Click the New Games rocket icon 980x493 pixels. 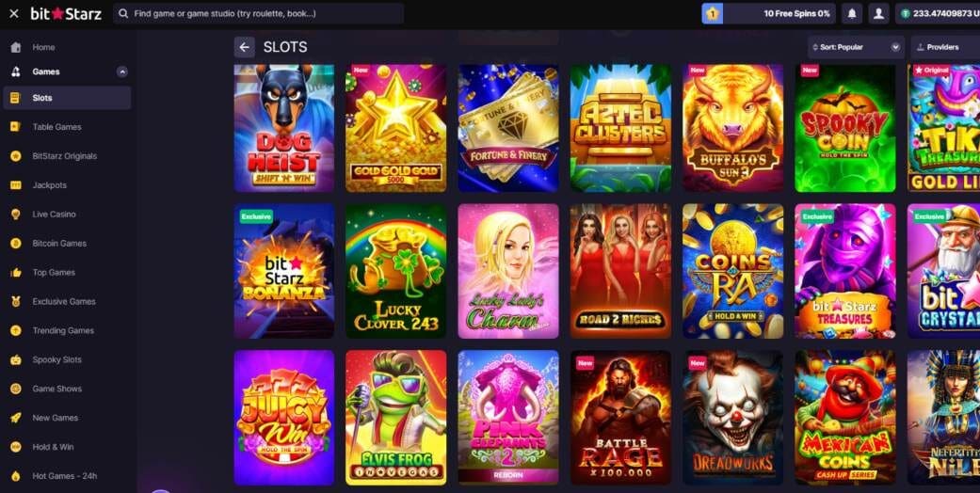(x=16, y=418)
